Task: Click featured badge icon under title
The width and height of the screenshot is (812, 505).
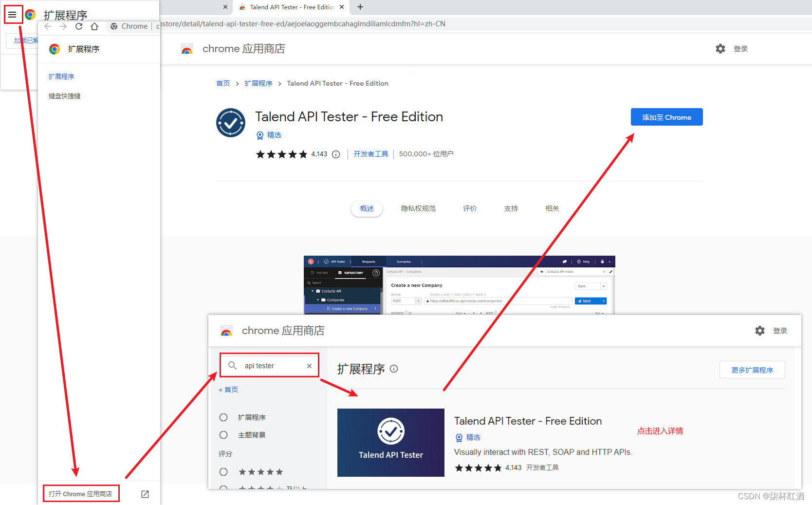Action: 260,135
